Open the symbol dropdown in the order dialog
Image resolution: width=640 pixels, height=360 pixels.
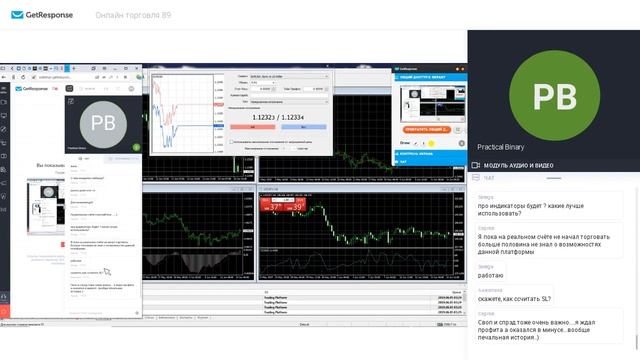289,76
